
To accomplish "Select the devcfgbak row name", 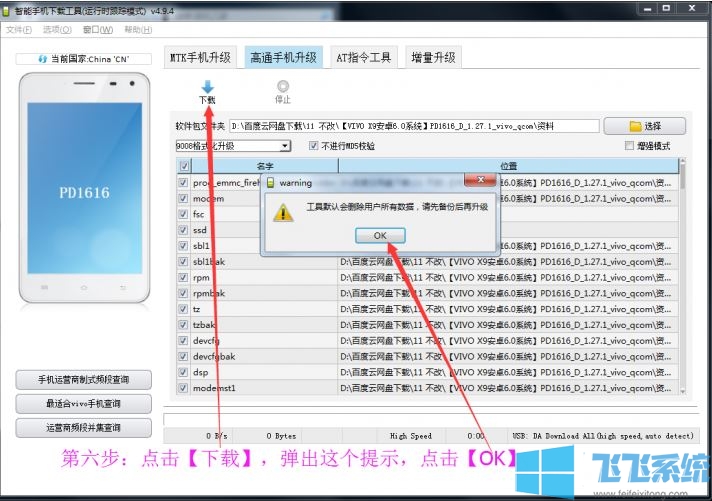I will pyautogui.click(x=214, y=357).
